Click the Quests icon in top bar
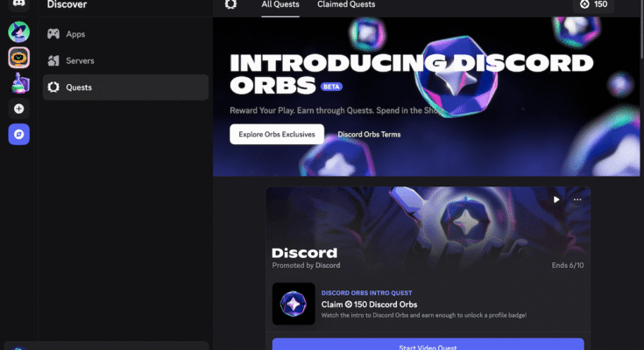The height and width of the screenshot is (350, 644). click(x=230, y=4)
